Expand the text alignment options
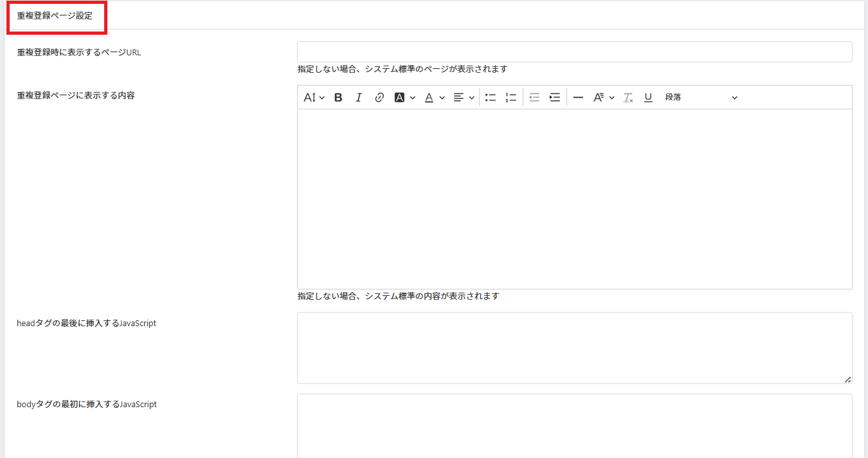This screenshot has width=868, height=458. click(464, 98)
